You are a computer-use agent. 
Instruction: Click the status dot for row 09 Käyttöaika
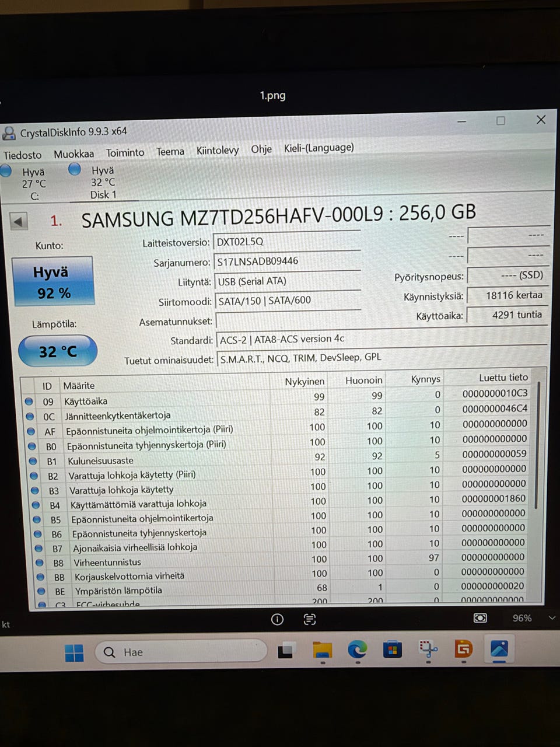tap(29, 402)
